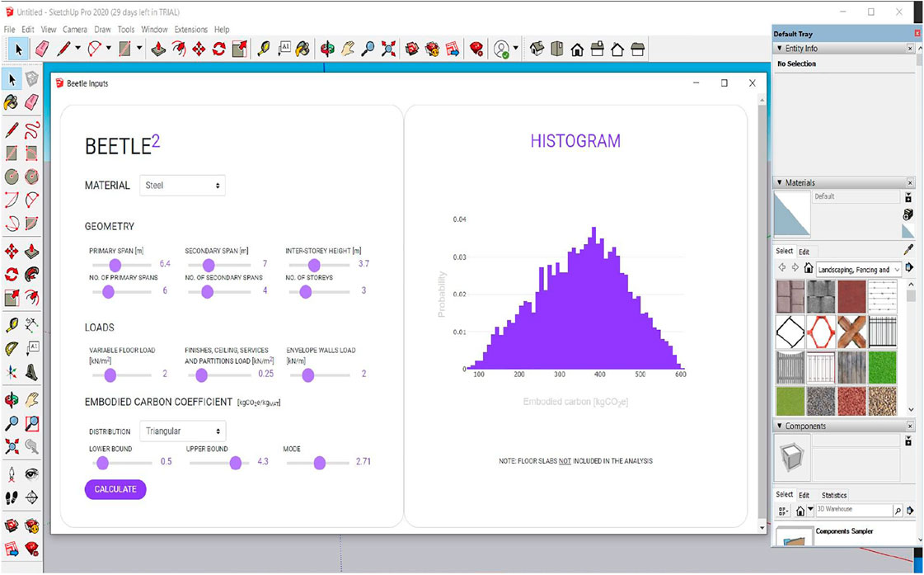The height and width of the screenshot is (575, 924).
Task: Collapse the Components panel
Action: tap(780, 426)
